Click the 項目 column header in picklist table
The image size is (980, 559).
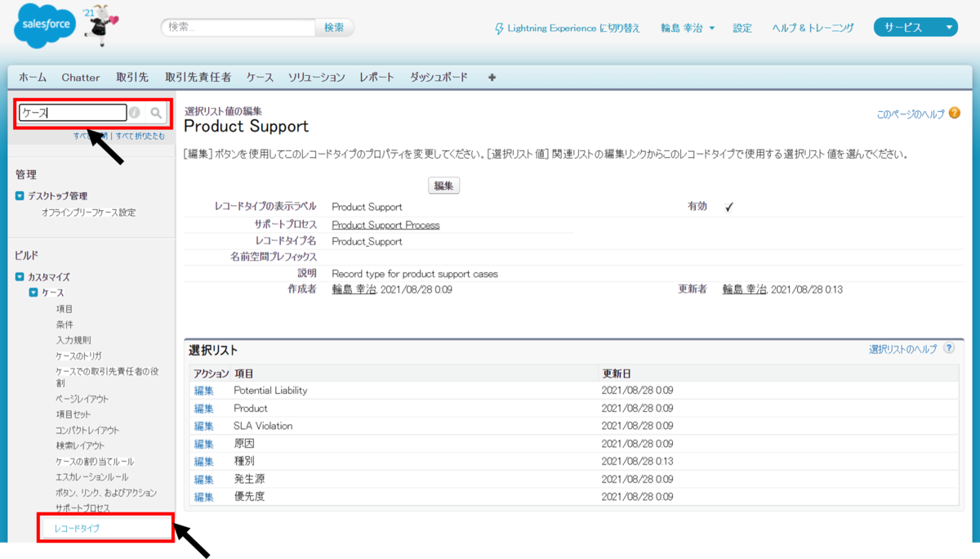pos(243,373)
